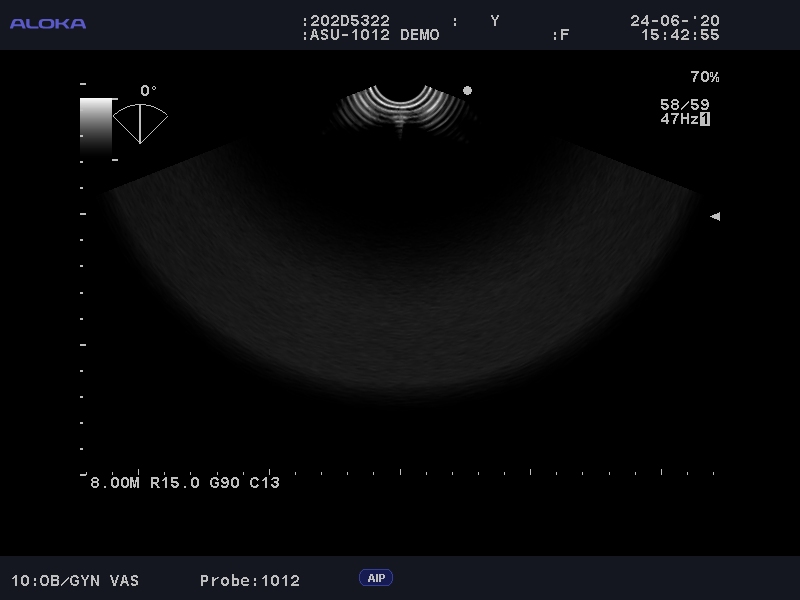This screenshot has width=800, height=600.
Task: Click the probe orientation dot marker
Action: coord(467,91)
